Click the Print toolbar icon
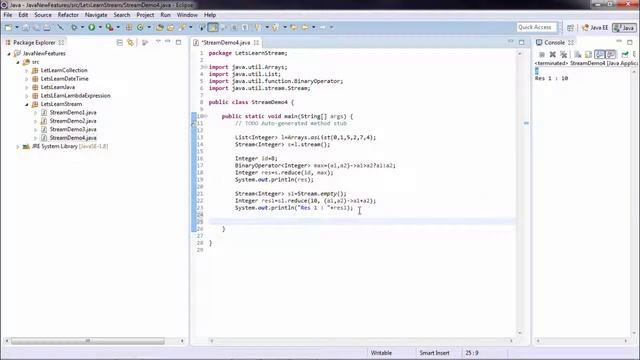The image size is (640, 360). coord(47,27)
